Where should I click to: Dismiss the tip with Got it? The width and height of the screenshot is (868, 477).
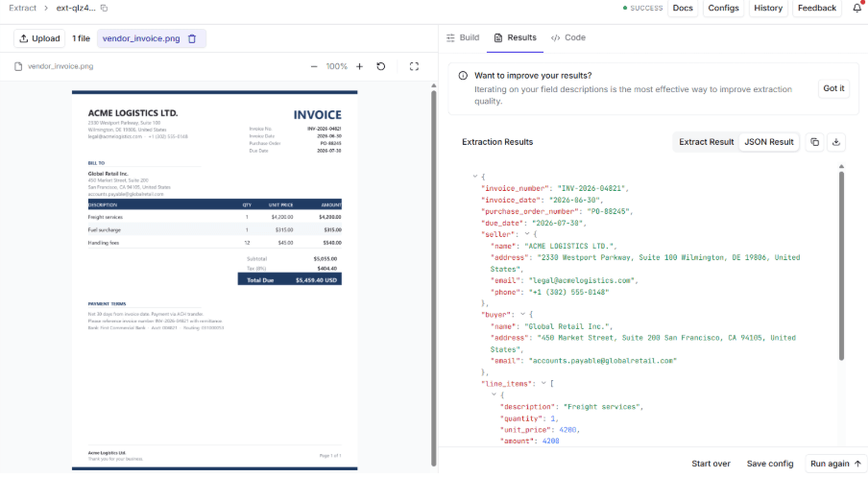(x=833, y=88)
